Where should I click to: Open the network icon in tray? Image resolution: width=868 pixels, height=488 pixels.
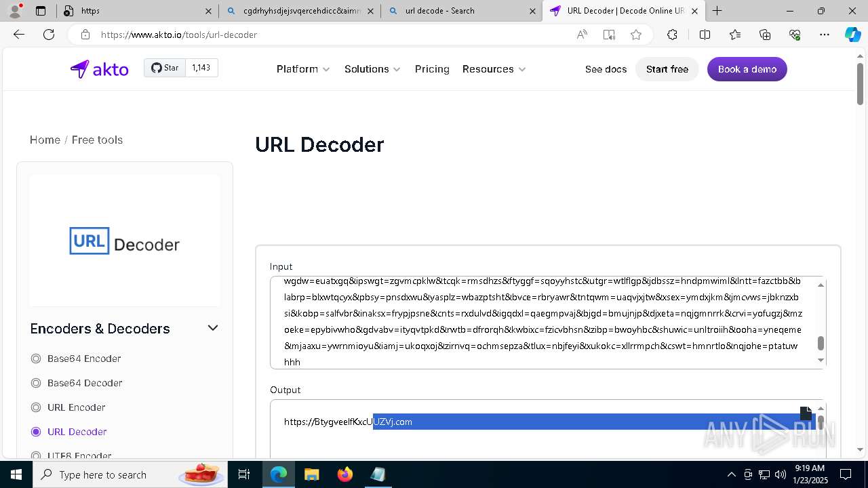coord(764,474)
